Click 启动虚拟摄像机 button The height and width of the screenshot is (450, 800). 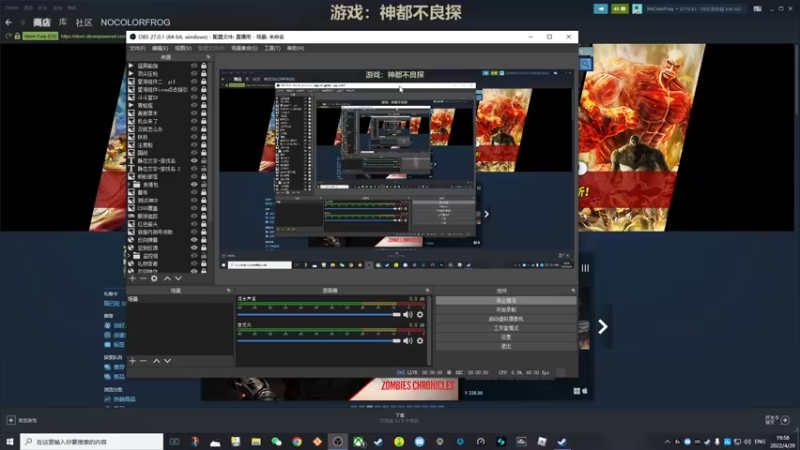pyautogui.click(x=506, y=319)
